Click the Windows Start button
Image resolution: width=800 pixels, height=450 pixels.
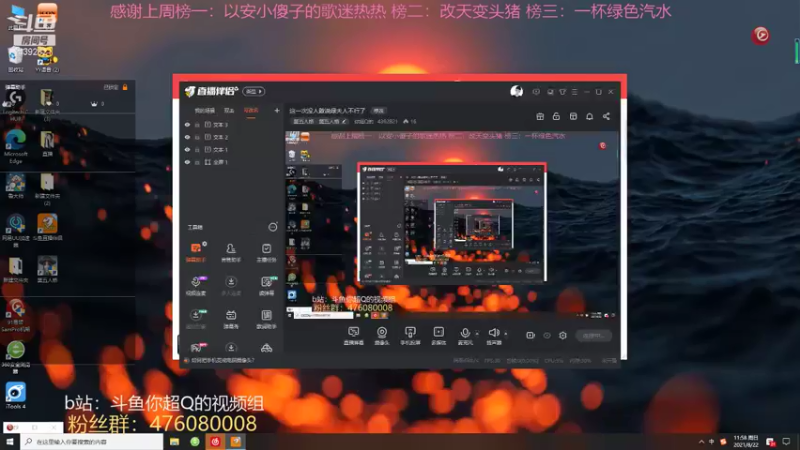[x=10, y=442]
